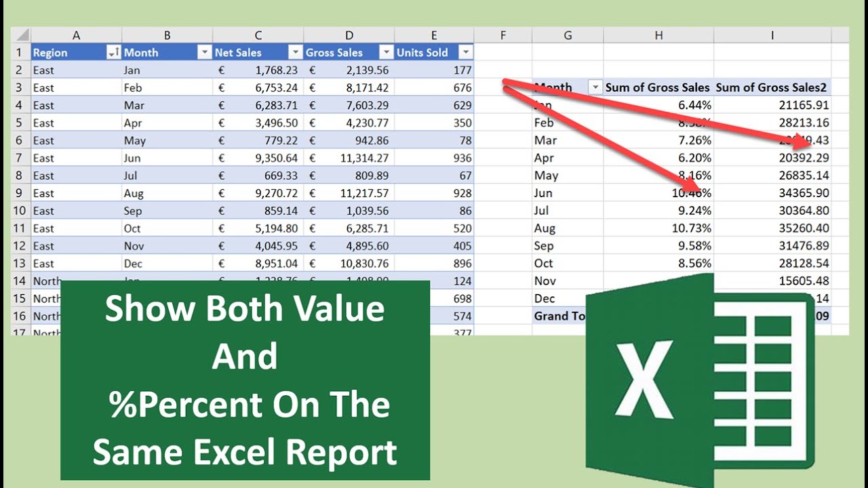Select pivot percentage 9.58%
The width and height of the screenshot is (868, 488).
click(658, 246)
